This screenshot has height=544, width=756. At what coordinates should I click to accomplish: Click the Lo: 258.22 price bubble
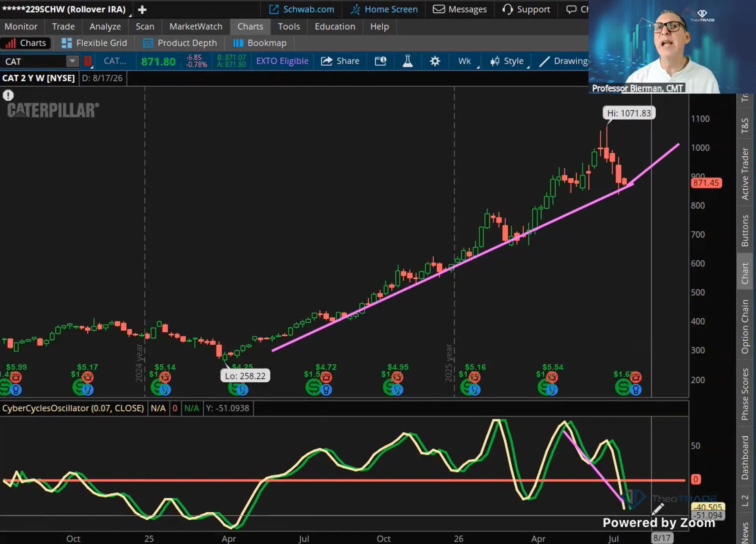click(245, 376)
